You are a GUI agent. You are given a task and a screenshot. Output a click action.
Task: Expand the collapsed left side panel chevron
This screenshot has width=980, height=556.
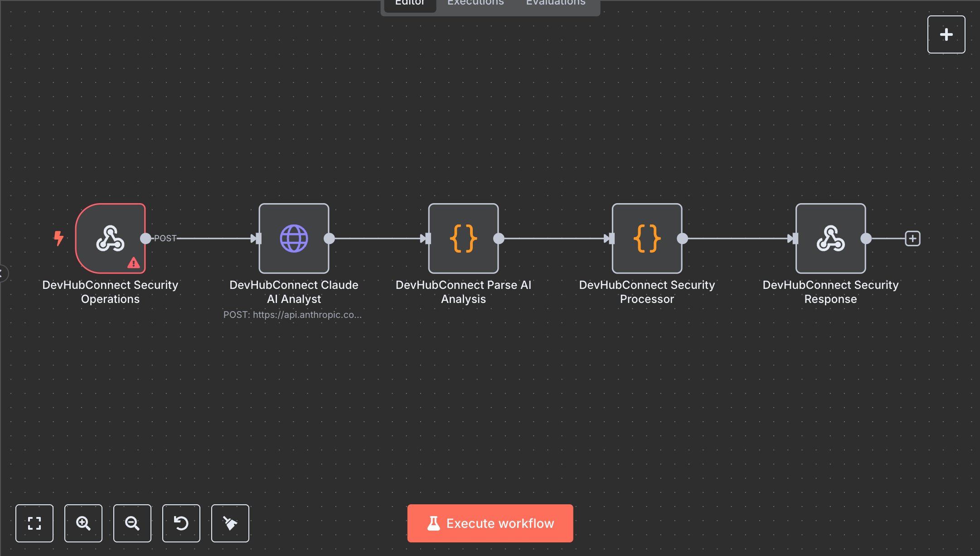pyautogui.click(x=2, y=273)
